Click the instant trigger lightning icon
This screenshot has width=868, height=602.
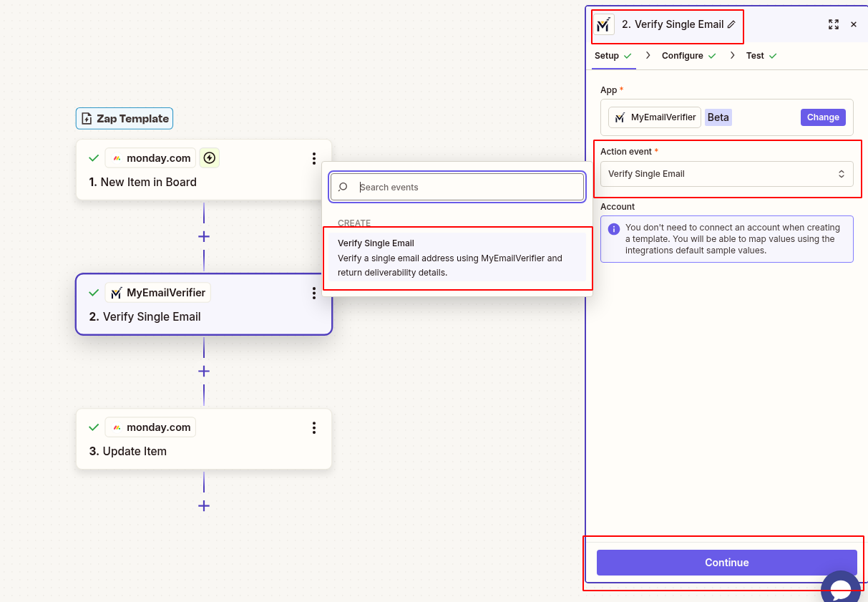(x=209, y=157)
